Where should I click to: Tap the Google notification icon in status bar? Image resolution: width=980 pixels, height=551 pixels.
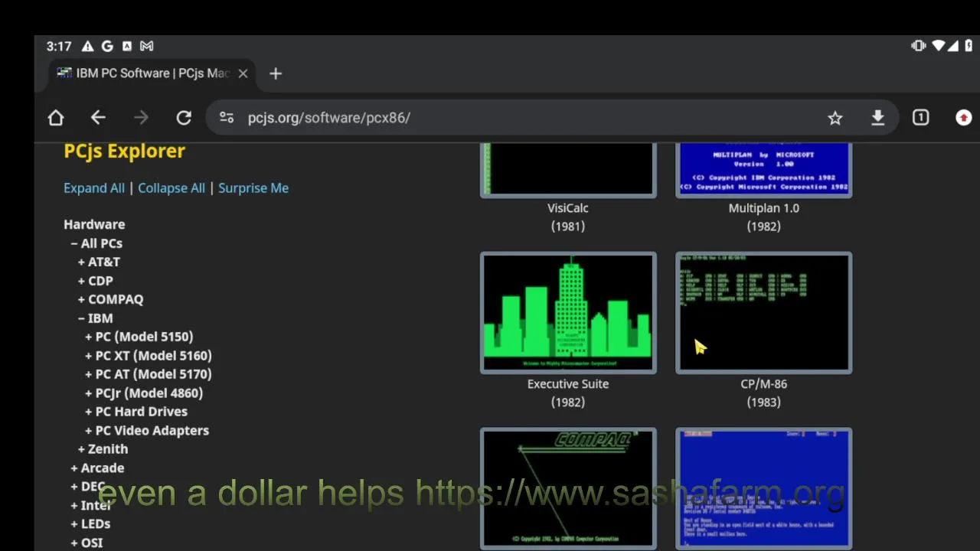coord(107,47)
